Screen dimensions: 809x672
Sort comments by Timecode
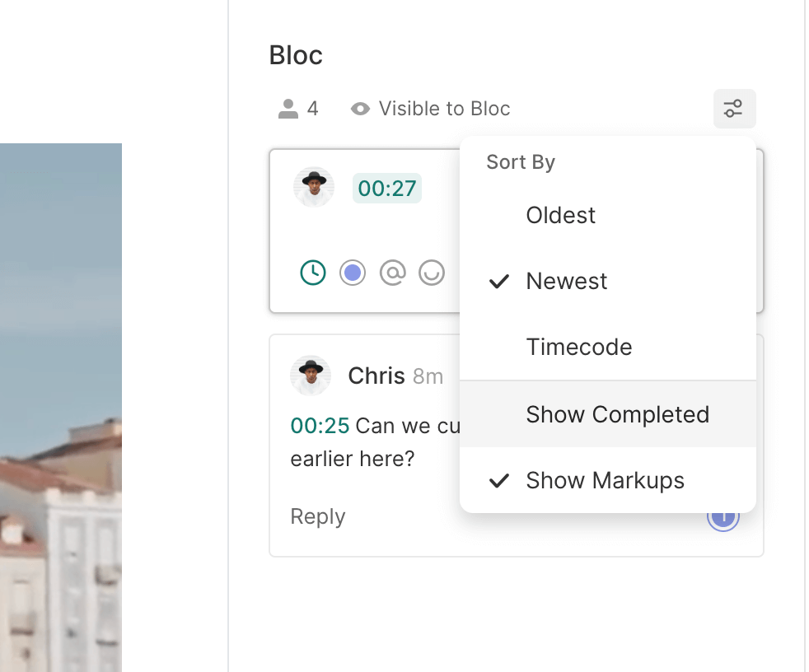[x=578, y=348]
